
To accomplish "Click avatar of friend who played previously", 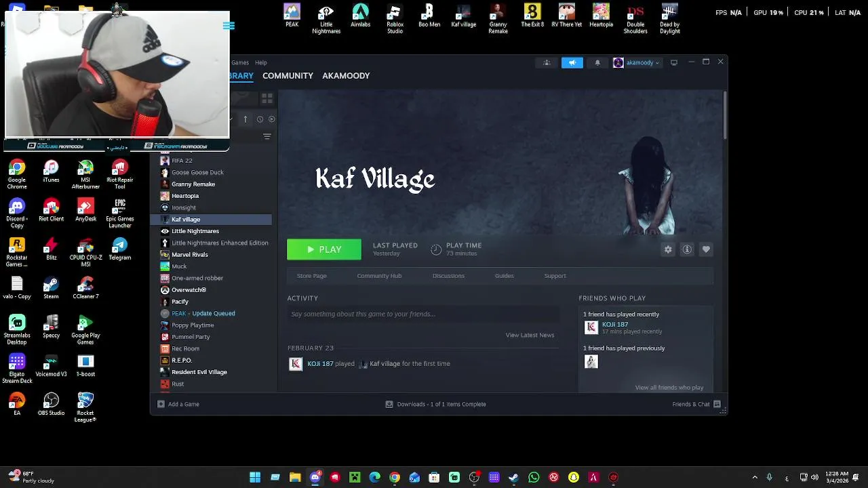I will 591,362.
